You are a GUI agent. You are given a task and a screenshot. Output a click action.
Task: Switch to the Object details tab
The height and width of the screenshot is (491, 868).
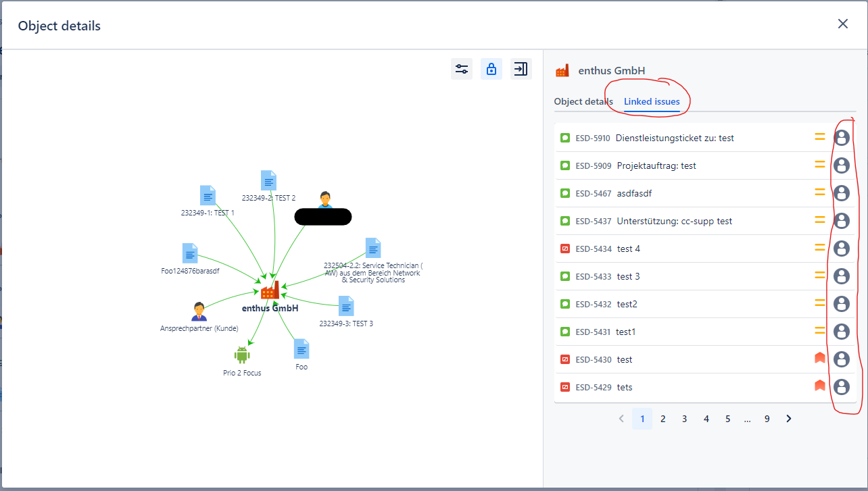(x=583, y=101)
